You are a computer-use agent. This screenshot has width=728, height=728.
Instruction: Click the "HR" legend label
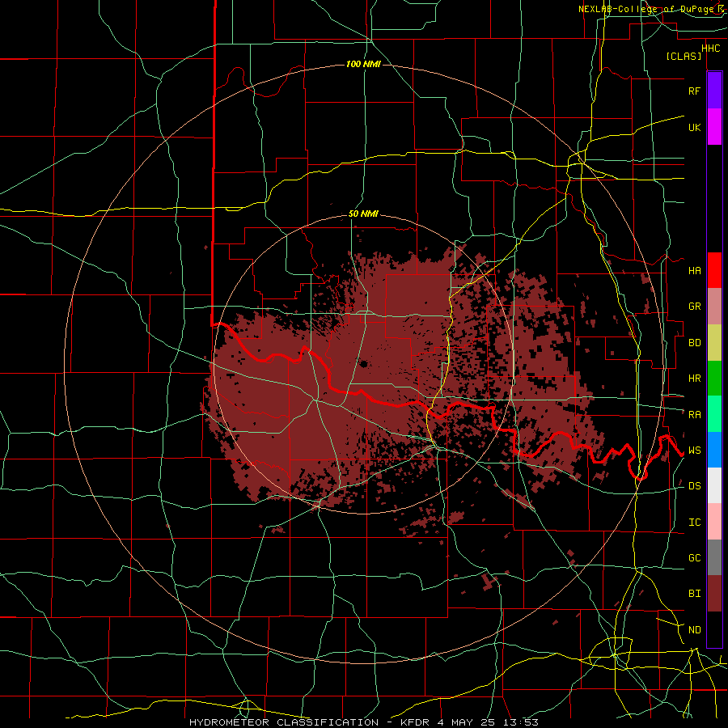click(x=694, y=379)
